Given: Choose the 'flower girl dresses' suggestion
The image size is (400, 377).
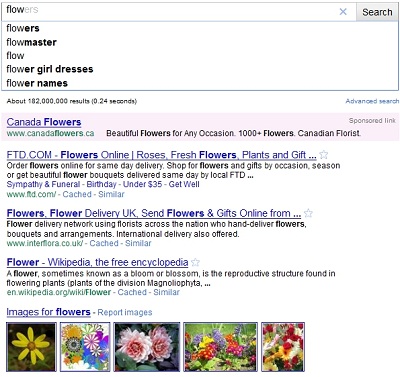Looking at the screenshot, I should (x=200, y=69).
